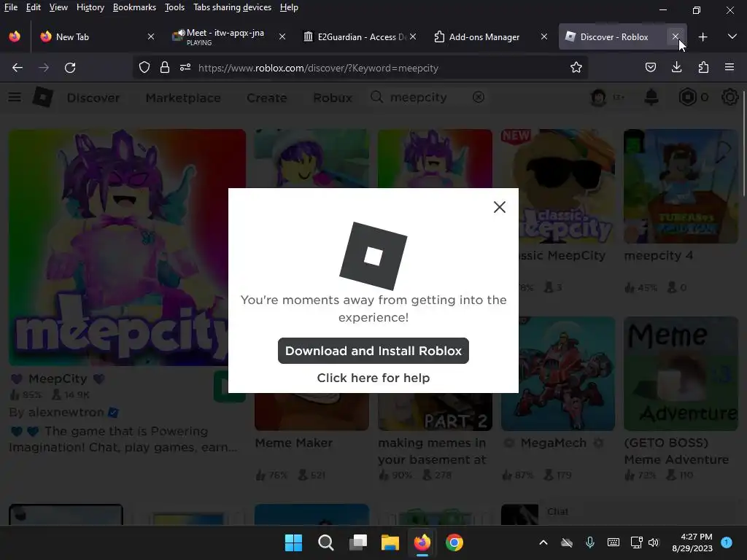Image resolution: width=747 pixels, height=560 pixels.
Task: Go back using the browser back arrow
Action: 18,68
